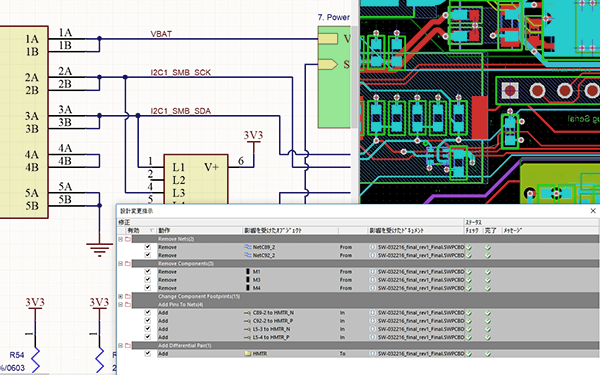Click the Remove Nets red folder icon
This screenshot has height=375, width=600.
(128, 239)
